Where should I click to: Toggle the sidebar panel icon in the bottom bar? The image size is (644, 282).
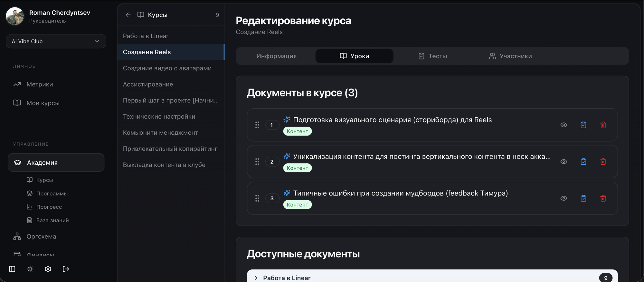[12, 269]
